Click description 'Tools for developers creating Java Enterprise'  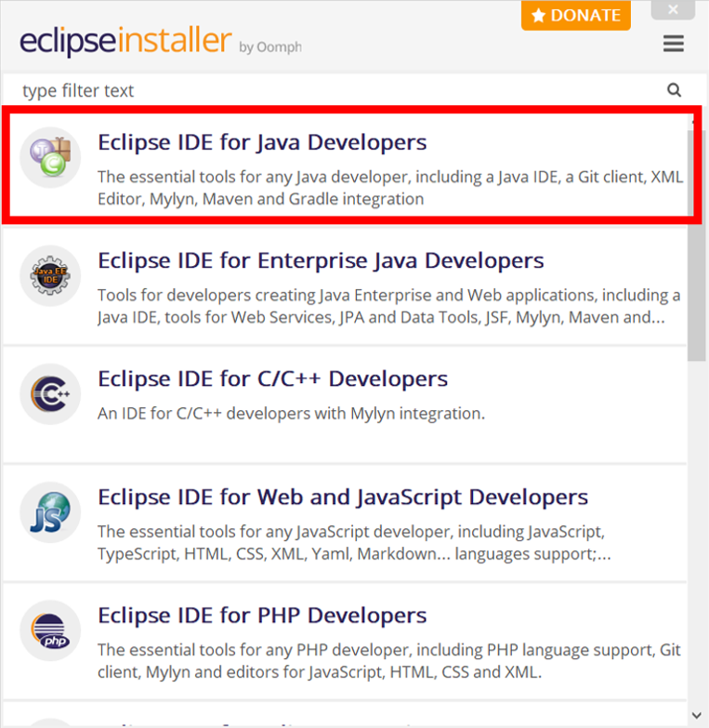[x=388, y=307]
